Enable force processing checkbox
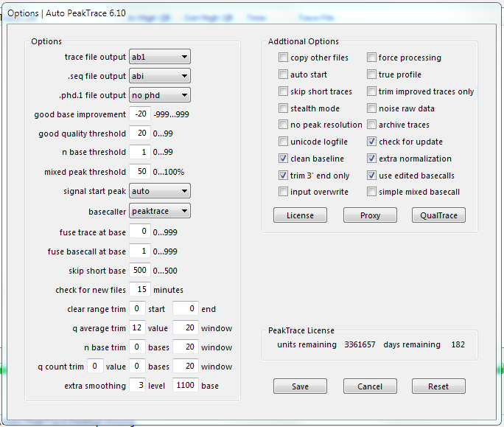Image resolution: width=504 pixels, height=427 pixels. pos(371,58)
